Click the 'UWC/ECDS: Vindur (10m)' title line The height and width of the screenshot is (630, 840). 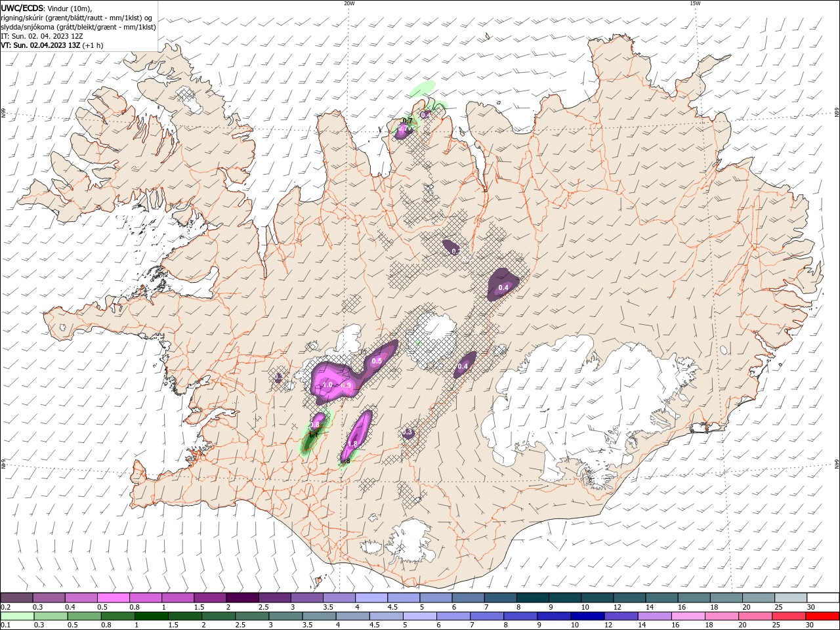click(47, 8)
